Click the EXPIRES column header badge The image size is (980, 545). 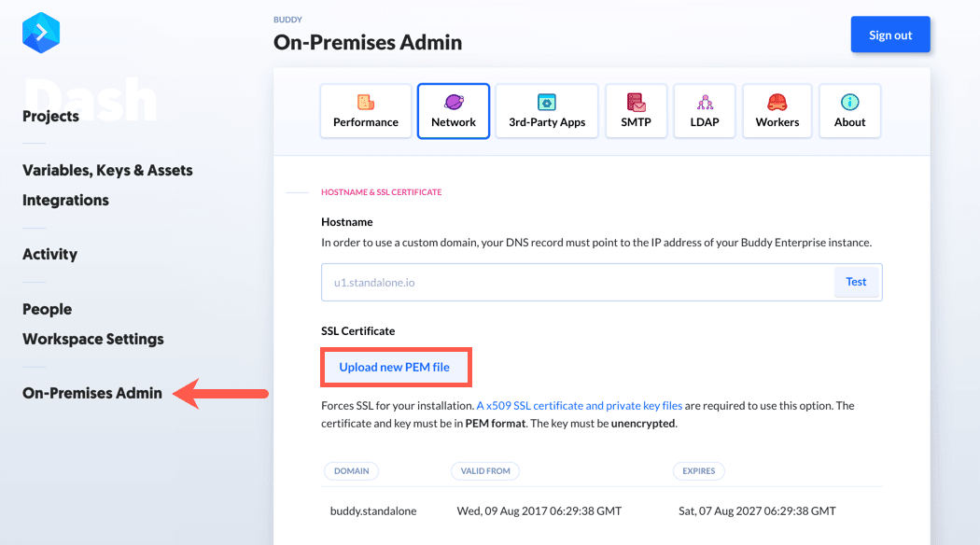pyautogui.click(x=699, y=471)
